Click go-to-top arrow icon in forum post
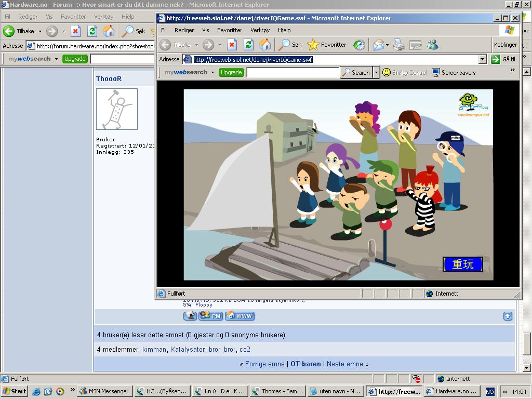Screen dimensions: 532x399 tap(508, 316)
